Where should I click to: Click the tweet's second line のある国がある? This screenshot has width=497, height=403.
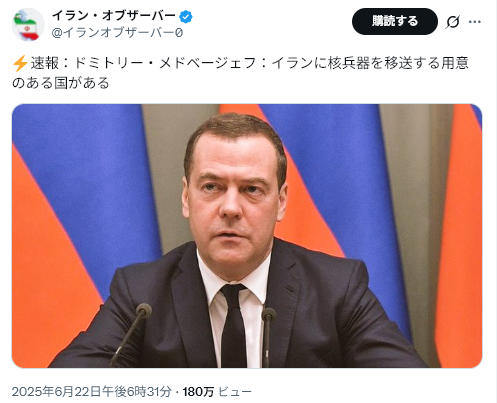point(61,83)
